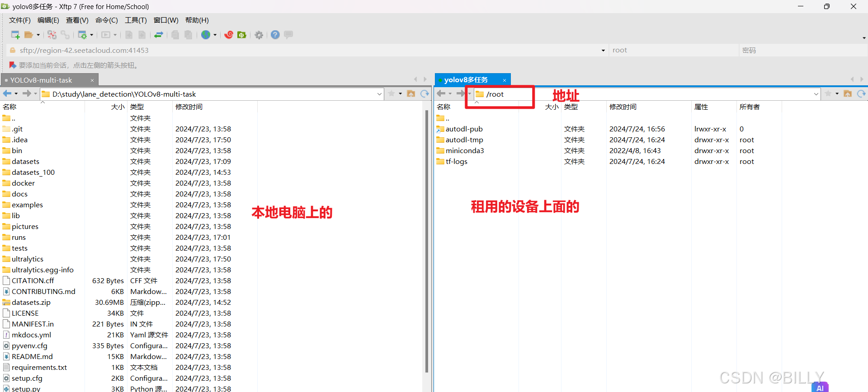Refresh the local pane file list
The height and width of the screenshot is (392, 868).
pyautogui.click(x=425, y=93)
